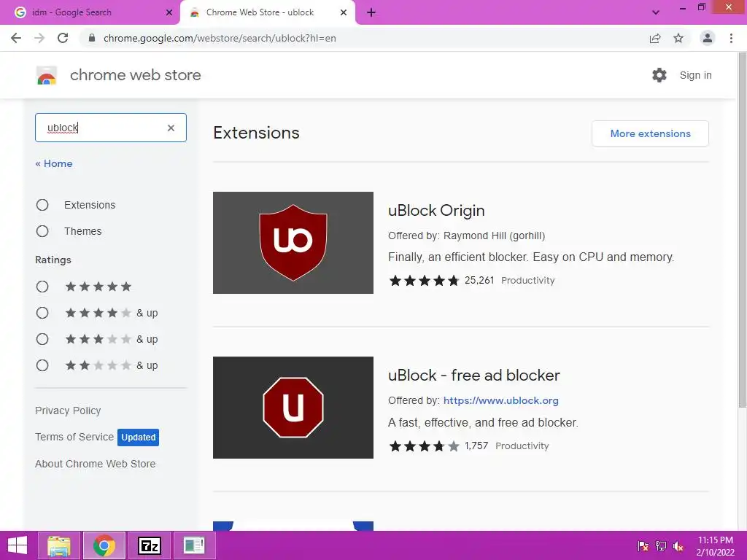Image resolution: width=747 pixels, height=560 pixels.
Task: Open Terms of Service link
Action: point(74,437)
